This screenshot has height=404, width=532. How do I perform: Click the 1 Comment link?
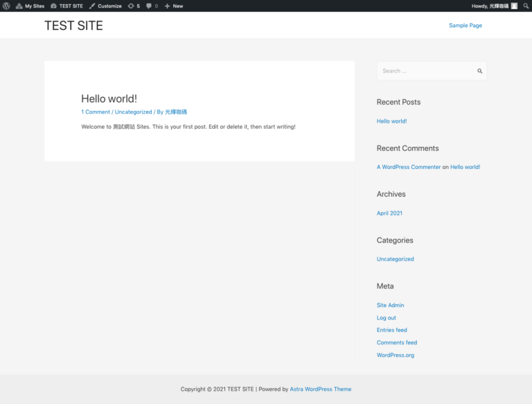coord(96,112)
